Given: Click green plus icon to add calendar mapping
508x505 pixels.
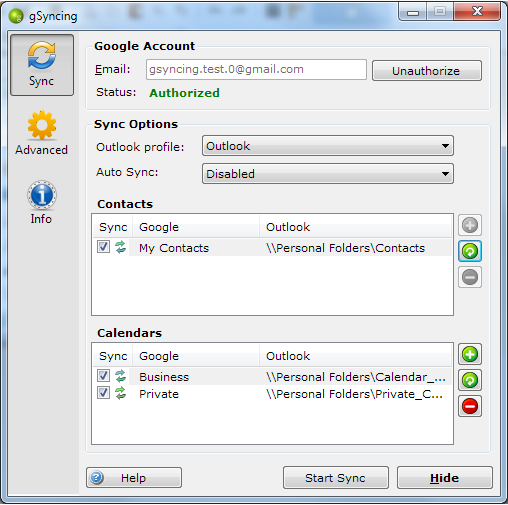Looking at the screenshot, I should pos(470,354).
